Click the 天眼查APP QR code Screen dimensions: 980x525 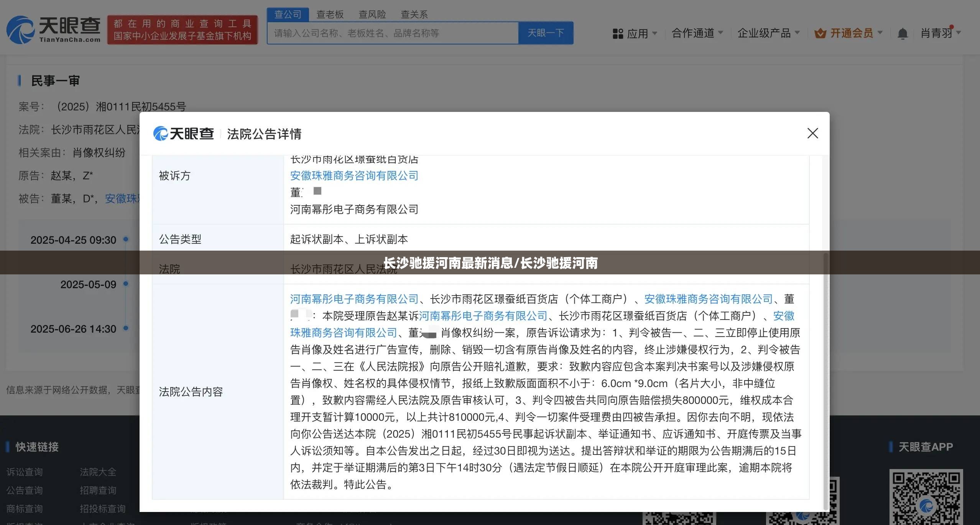(926, 497)
